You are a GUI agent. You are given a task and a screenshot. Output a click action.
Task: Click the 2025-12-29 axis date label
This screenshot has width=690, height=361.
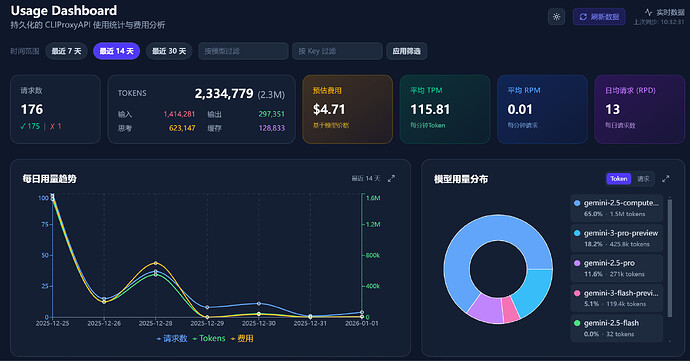207,324
